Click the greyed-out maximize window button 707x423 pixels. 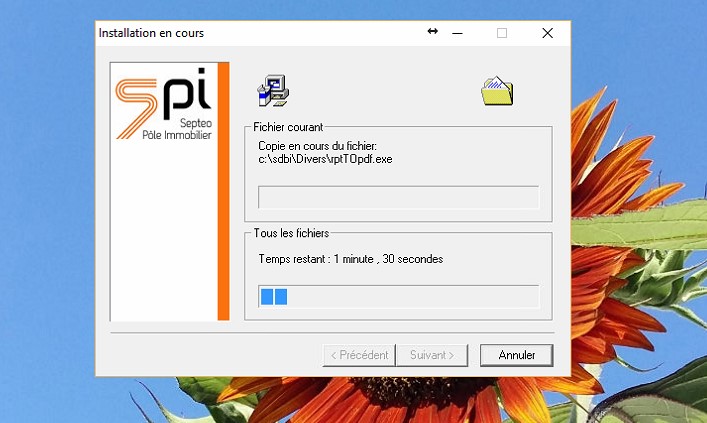coord(502,33)
